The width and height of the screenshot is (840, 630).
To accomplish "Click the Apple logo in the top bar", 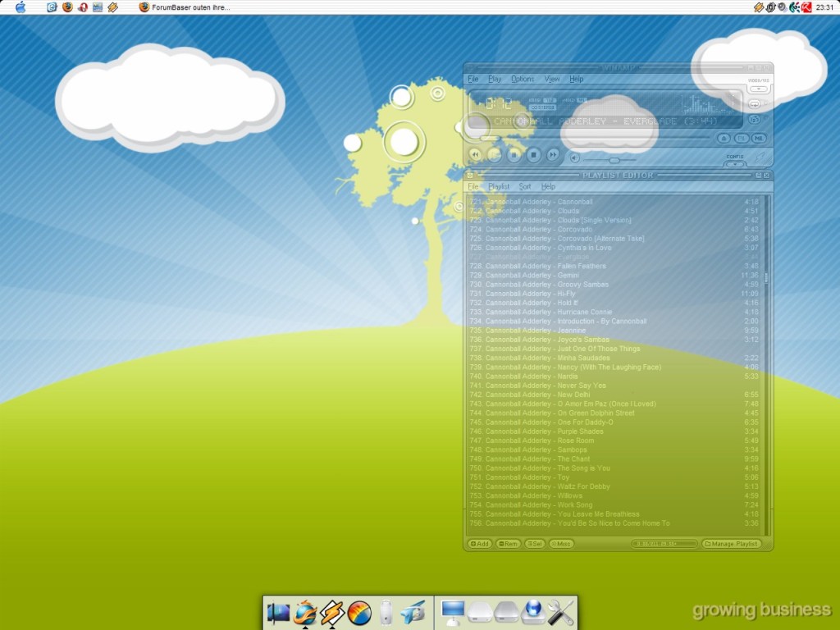I will (21, 7).
